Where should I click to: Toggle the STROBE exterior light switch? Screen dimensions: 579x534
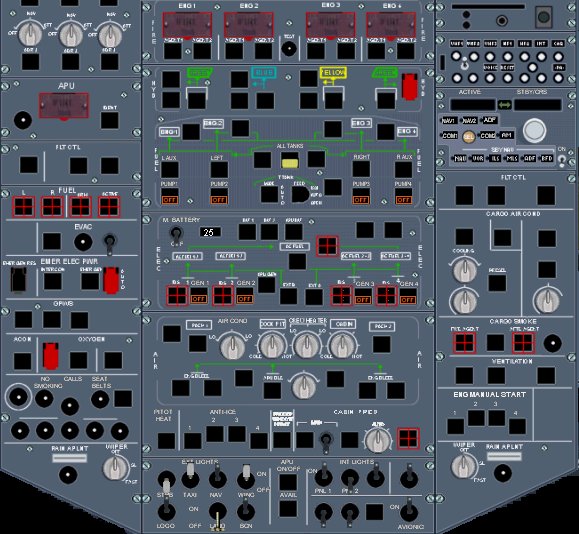[167, 481]
